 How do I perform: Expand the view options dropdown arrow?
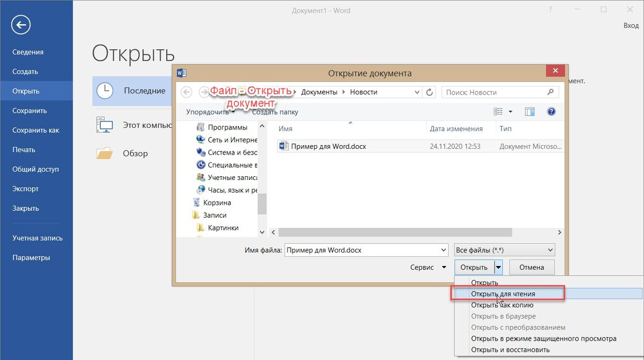coord(510,112)
